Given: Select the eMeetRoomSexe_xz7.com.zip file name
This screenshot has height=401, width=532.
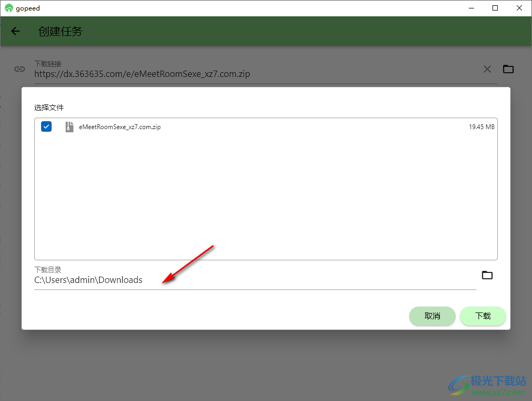Looking at the screenshot, I should coord(120,127).
